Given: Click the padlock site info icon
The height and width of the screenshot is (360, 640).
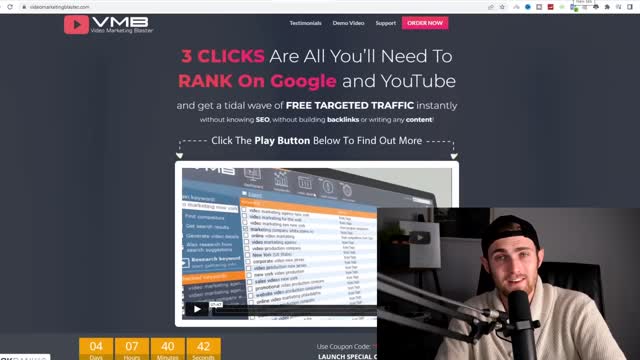Looking at the screenshot, I should pos(24,7).
